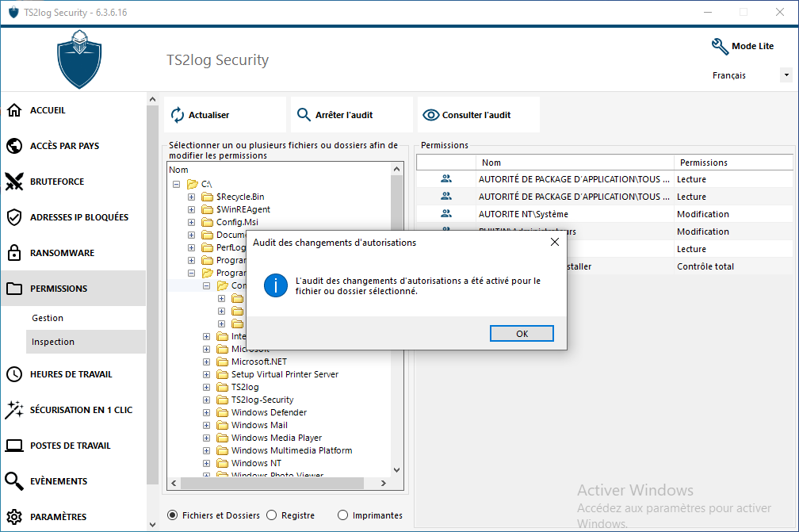Click the Consulter l'audit button
799x532 pixels.
pos(479,115)
